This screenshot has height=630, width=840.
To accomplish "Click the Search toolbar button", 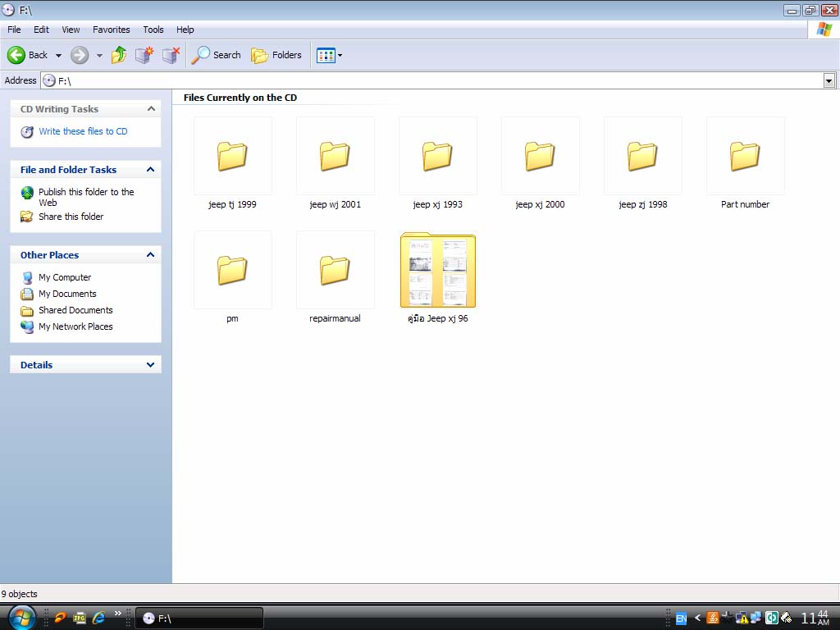I will coord(217,55).
